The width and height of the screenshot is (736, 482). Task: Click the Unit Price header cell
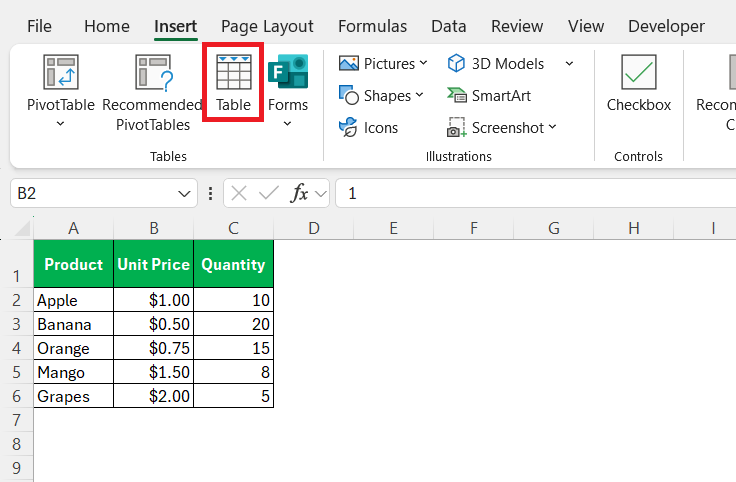tap(153, 264)
